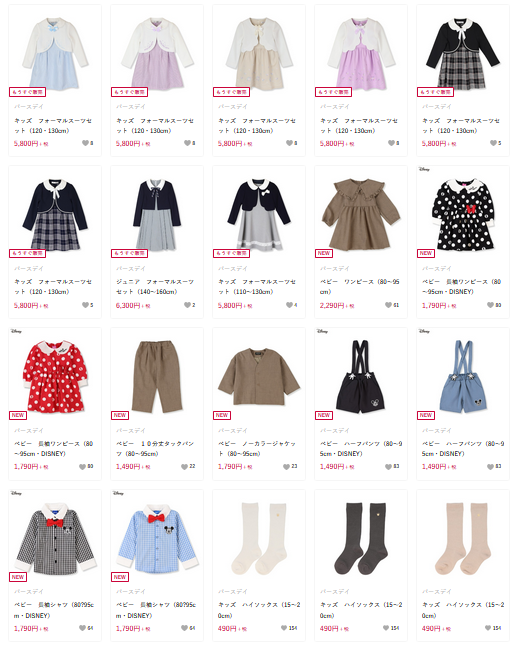Viewport: 514px width, 645px height.
Task: Click heart icon for white high socks
Action: (x=284, y=628)
